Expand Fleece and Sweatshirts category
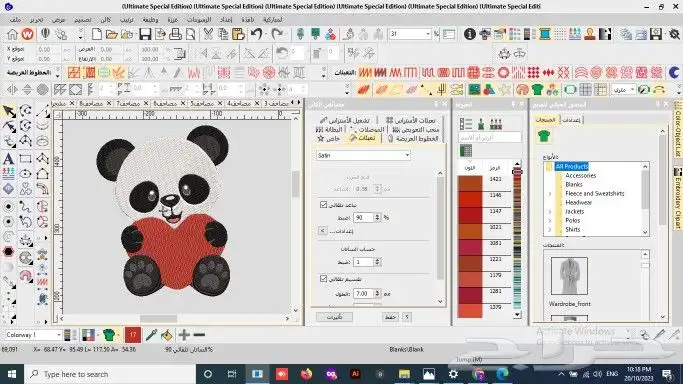Image resolution: width=683 pixels, height=384 pixels. point(550,193)
